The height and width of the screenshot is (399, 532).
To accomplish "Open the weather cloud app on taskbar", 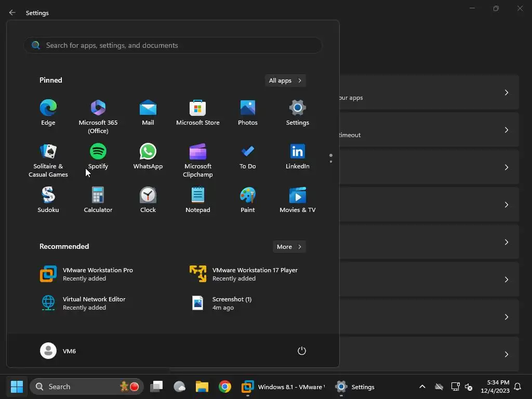I will click(179, 387).
